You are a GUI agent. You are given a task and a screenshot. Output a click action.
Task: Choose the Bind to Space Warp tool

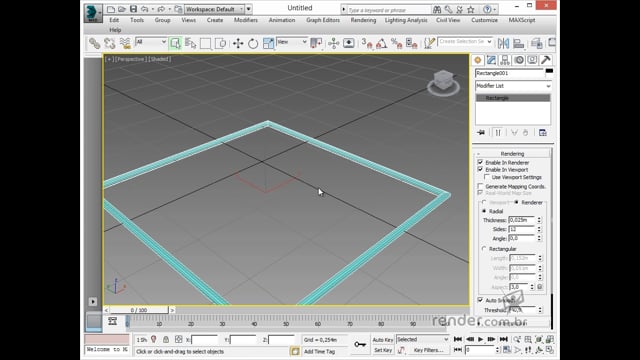click(124, 43)
